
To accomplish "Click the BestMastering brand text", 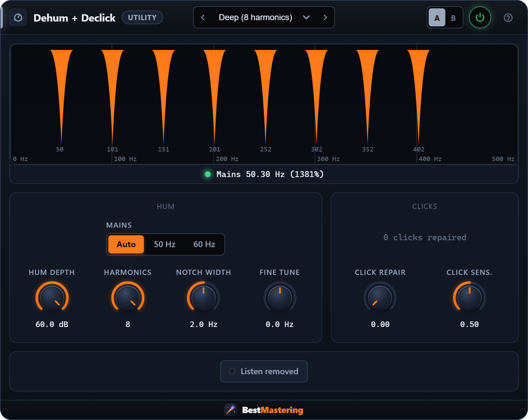I will (x=273, y=410).
